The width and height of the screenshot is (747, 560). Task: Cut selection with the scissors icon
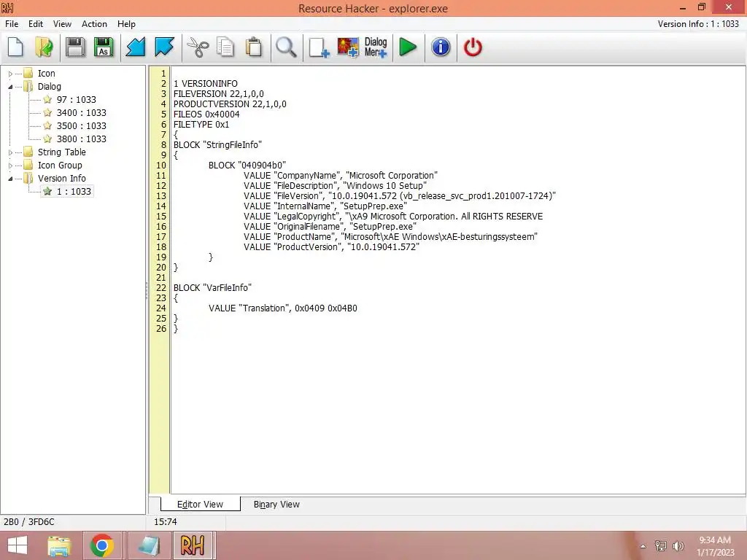coord(197,47)
